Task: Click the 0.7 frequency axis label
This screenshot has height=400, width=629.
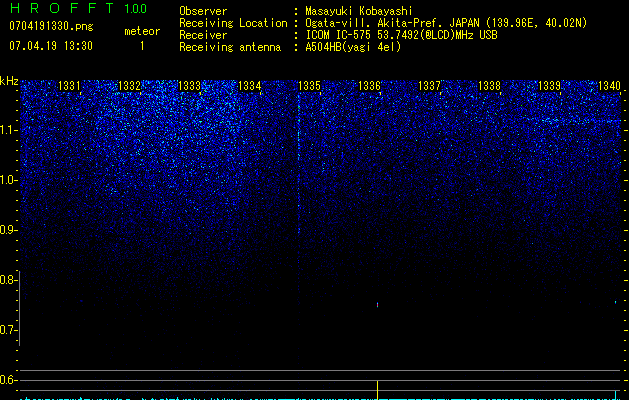Action: [x=8, y=330]
